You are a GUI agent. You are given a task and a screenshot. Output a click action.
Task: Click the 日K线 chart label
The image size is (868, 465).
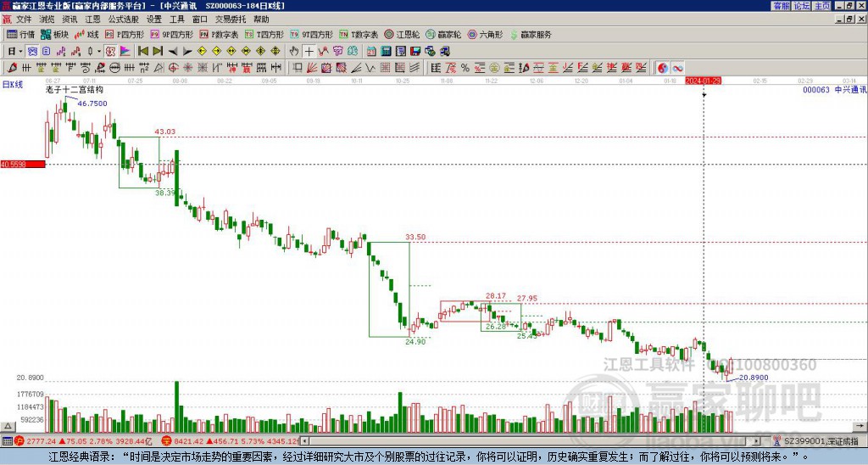(x=12, y=85)
